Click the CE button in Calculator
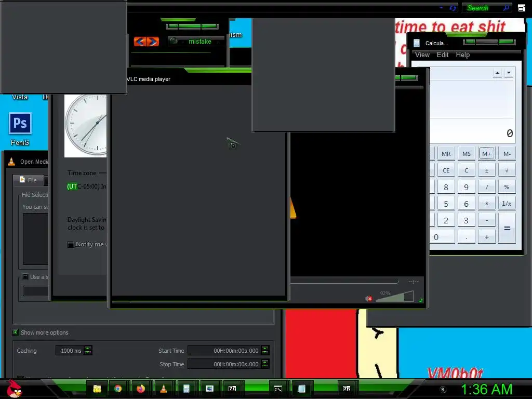 click(x=446, y=170)
